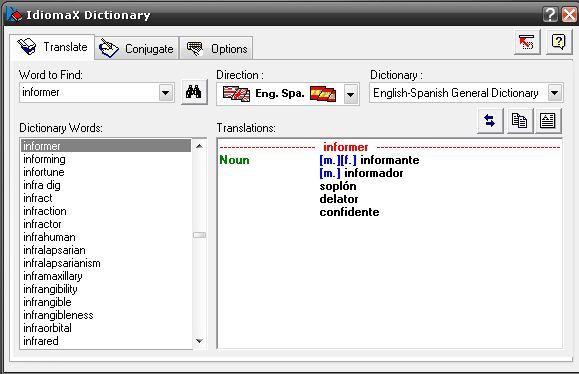Click the binoculars search icon
The height and width of the screenshot is (374, 579).
pyautogui.click(x=194, y=92)
